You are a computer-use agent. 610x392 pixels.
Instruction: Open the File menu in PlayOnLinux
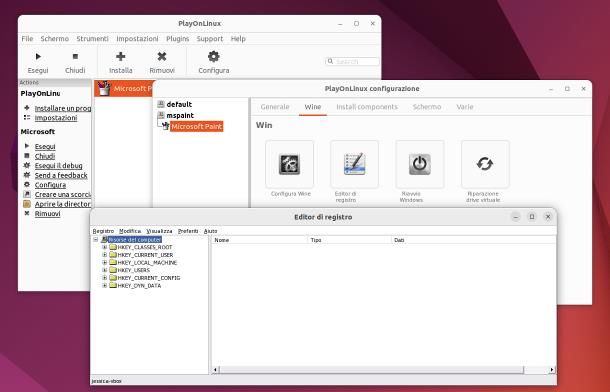(27, 39)
